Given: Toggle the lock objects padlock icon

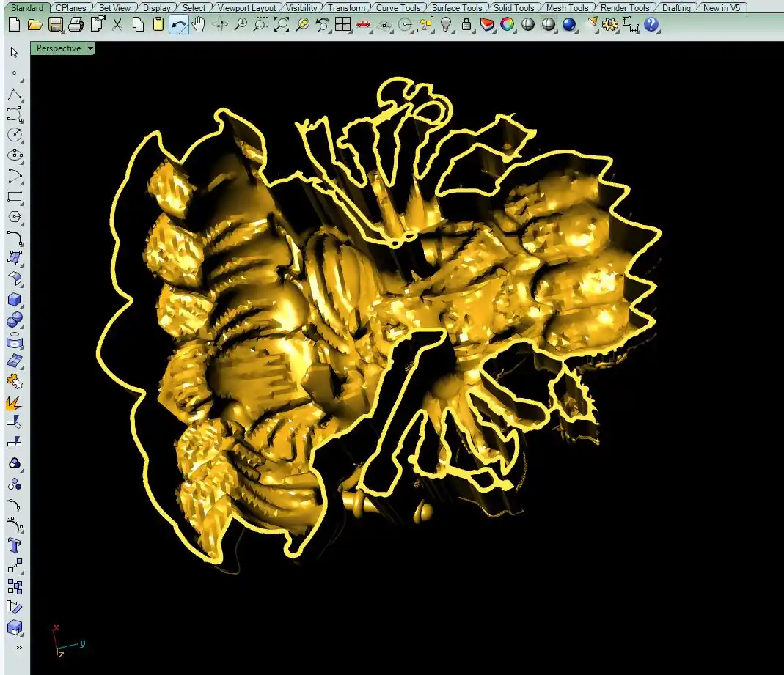Looking at the screenshot, I should tap(466, 24).
